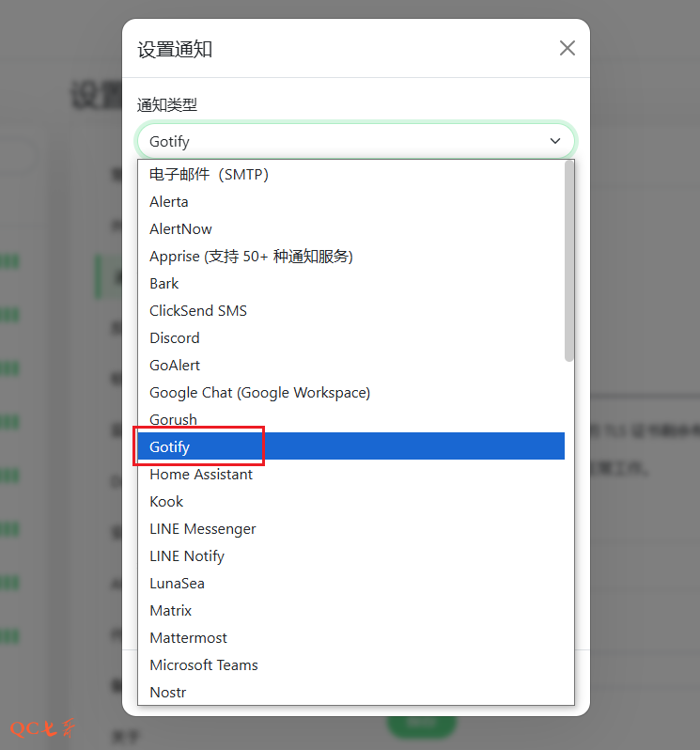Pick the GoAlert option

pos(175,365)
